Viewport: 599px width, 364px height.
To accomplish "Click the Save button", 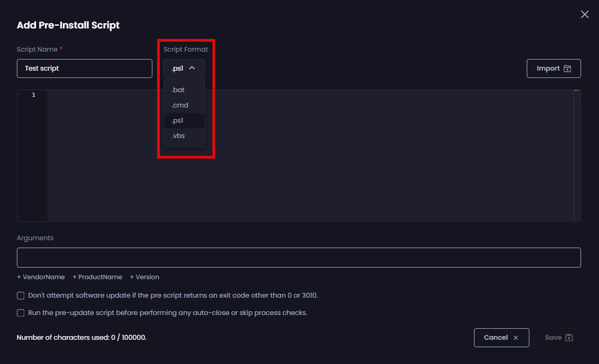I will [x=559, y=338].
